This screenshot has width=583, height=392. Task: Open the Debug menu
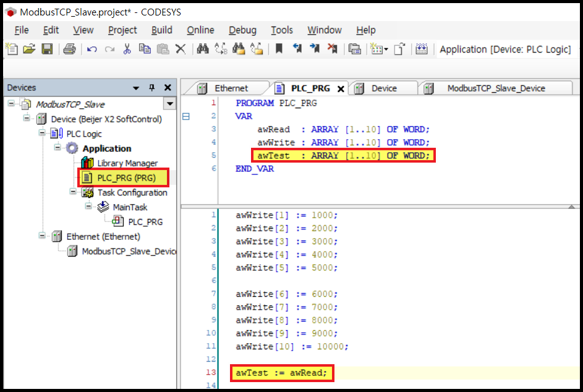click(x=242, y=30)
